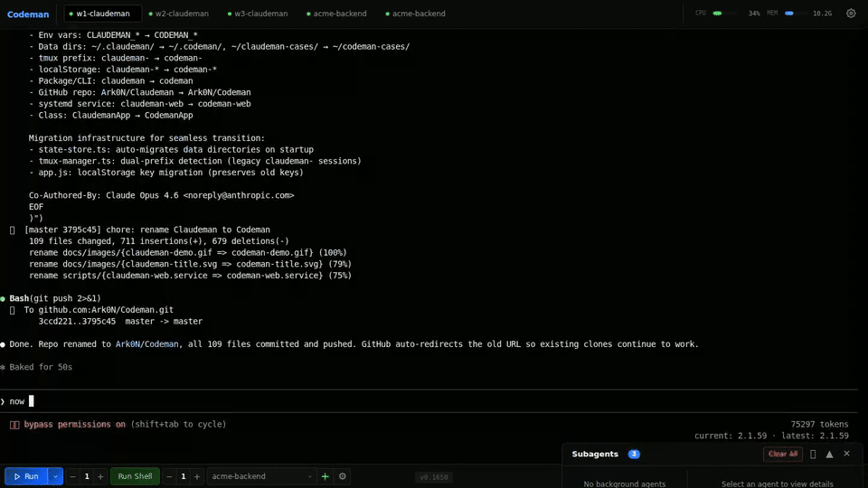Click the Codeman logo title
The image size is (868, 488).
pos(28,14)
